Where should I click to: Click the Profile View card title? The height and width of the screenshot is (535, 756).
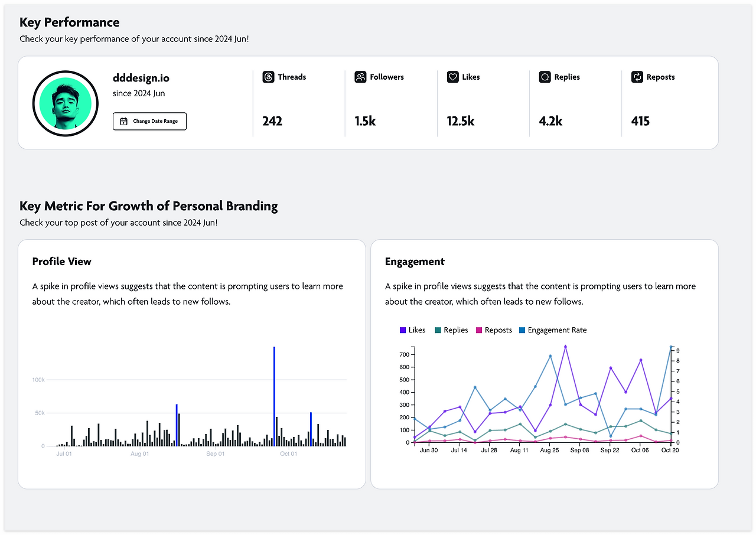[x=62, y=262]
